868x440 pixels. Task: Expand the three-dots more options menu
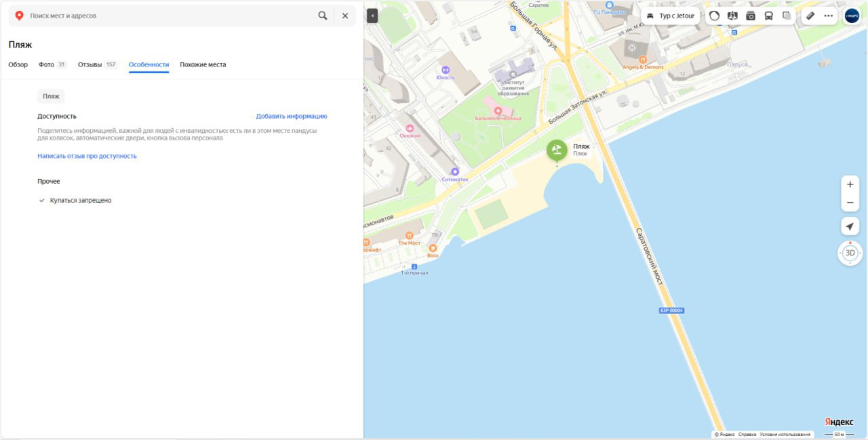(x=828, y=16)
